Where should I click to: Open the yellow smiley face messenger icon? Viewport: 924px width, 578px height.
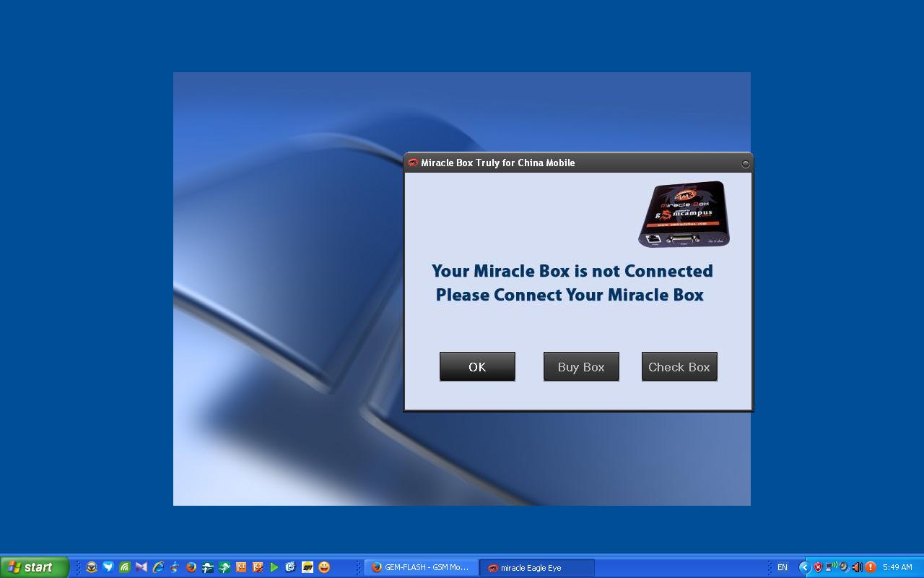(324, 567)
